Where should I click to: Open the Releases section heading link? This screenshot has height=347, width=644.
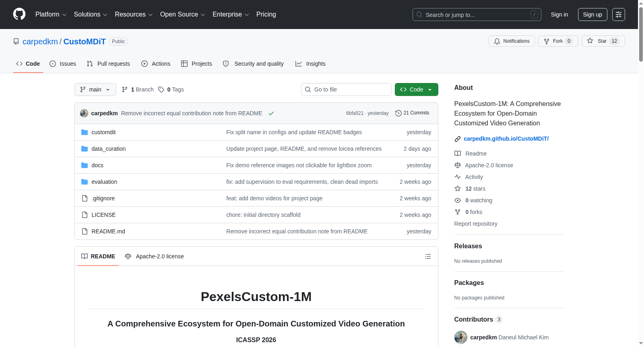468,246
